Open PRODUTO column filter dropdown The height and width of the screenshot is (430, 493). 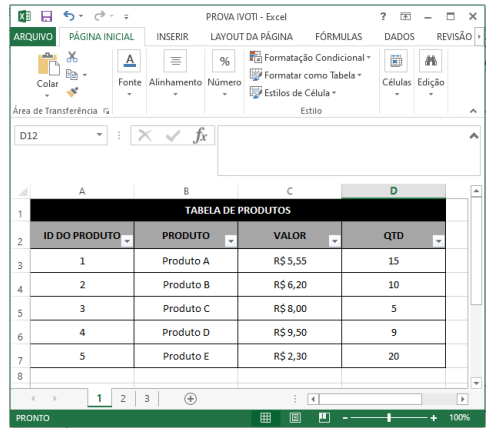tap(231, 241)
